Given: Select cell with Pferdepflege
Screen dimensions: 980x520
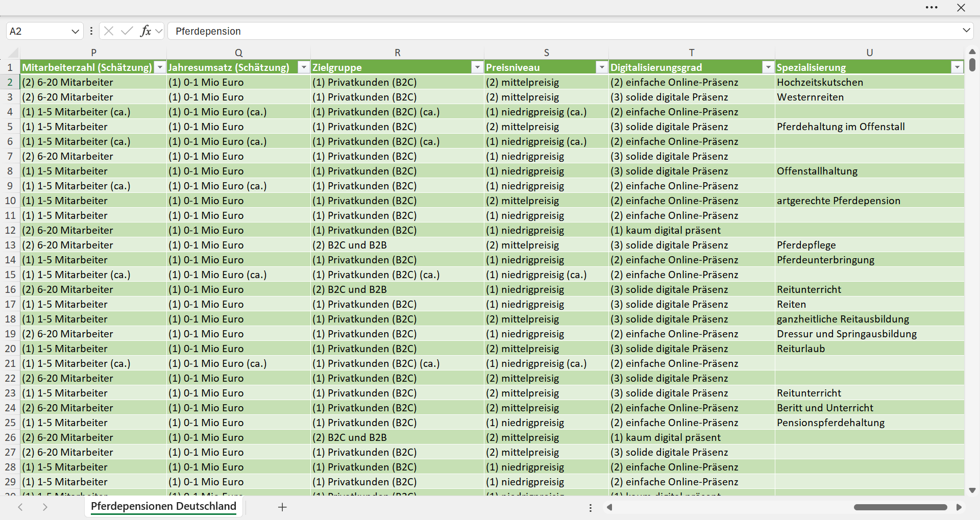Looking at the screenshot, I should (x=869, y=245).
